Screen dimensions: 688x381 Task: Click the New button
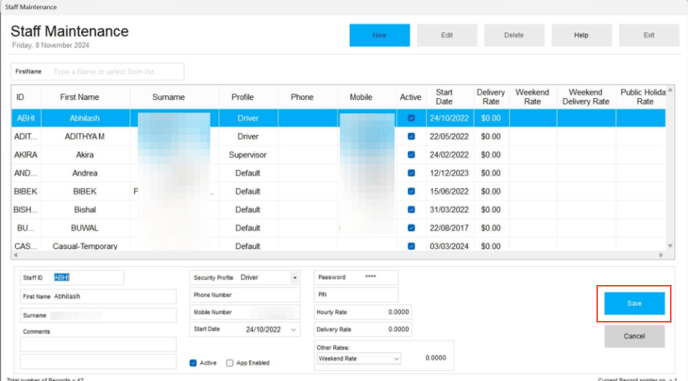click(380, 35)
